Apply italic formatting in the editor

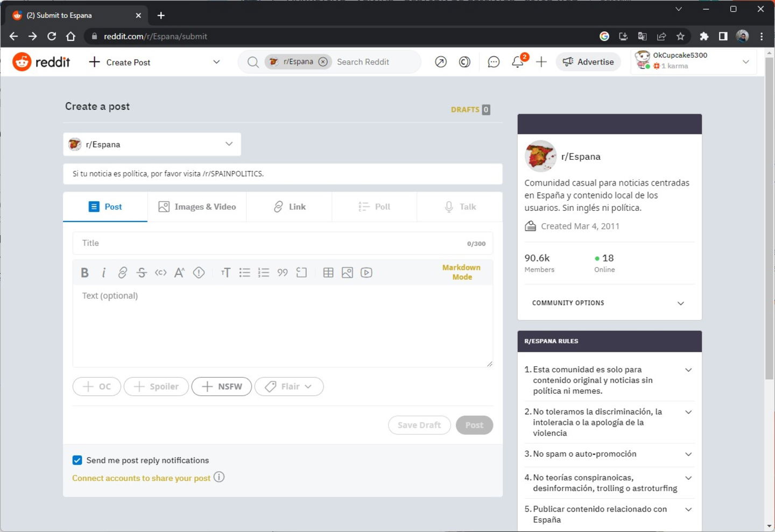pyautogui.click(x=103, y=273)
